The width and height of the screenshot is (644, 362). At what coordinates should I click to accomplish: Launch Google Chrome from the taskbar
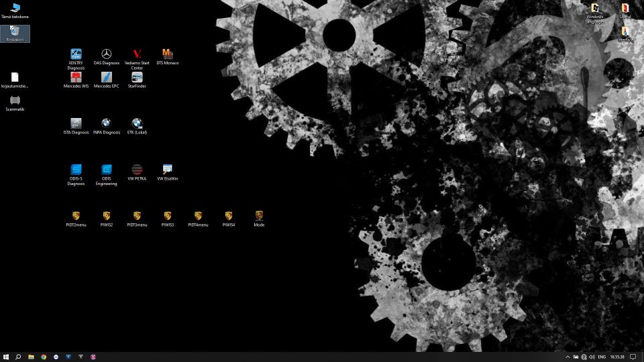point(44,357)
